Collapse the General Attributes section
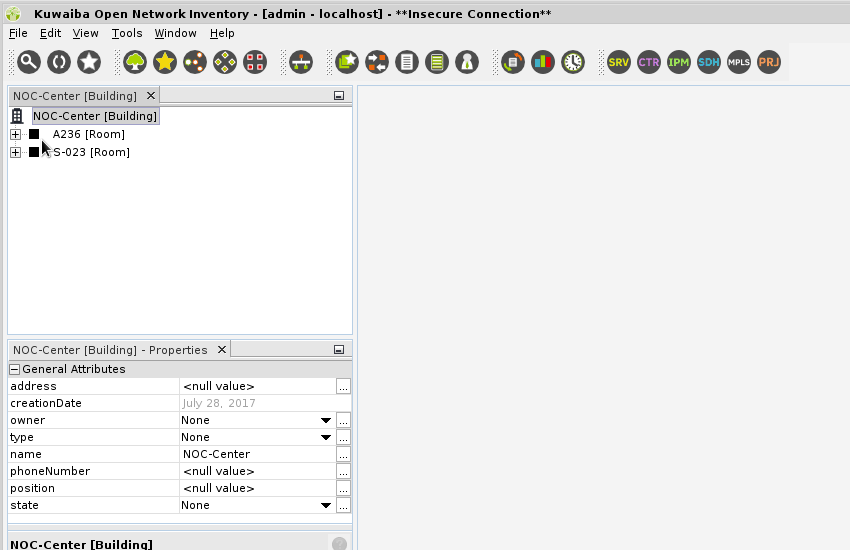This screenshot has width=850, height=550. point(15,369)
